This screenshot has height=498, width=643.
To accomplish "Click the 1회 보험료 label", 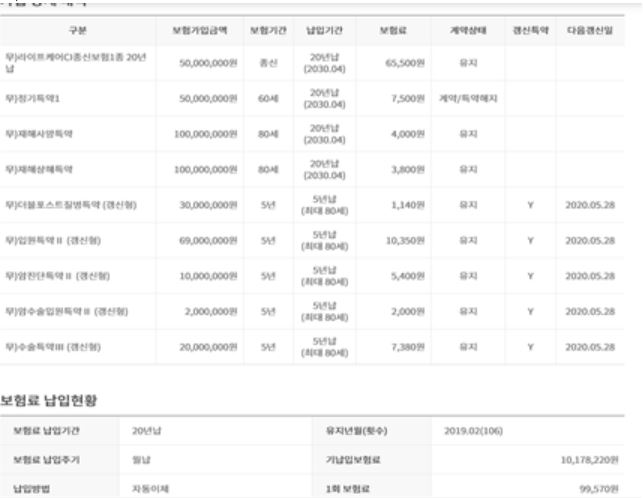I will click(x=347, y=489).
